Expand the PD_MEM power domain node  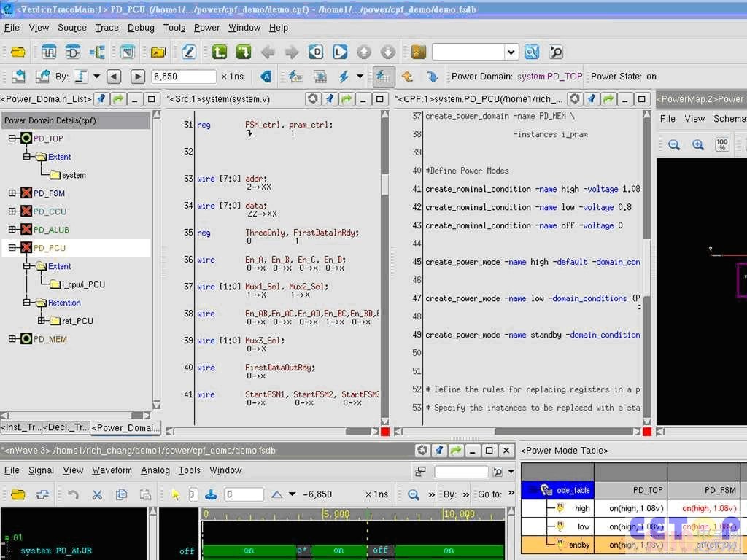pos(12,338)
